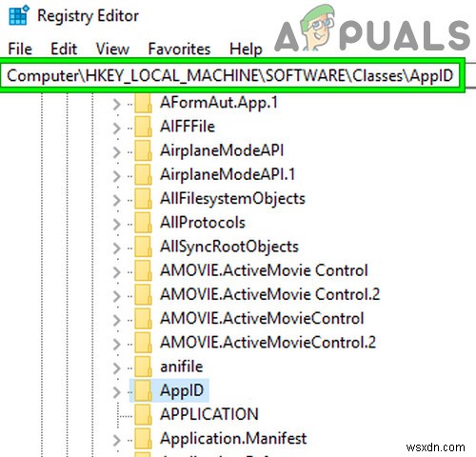Click the AMOVIE.ActiveMovie Control folder icon

pos(143,271)
